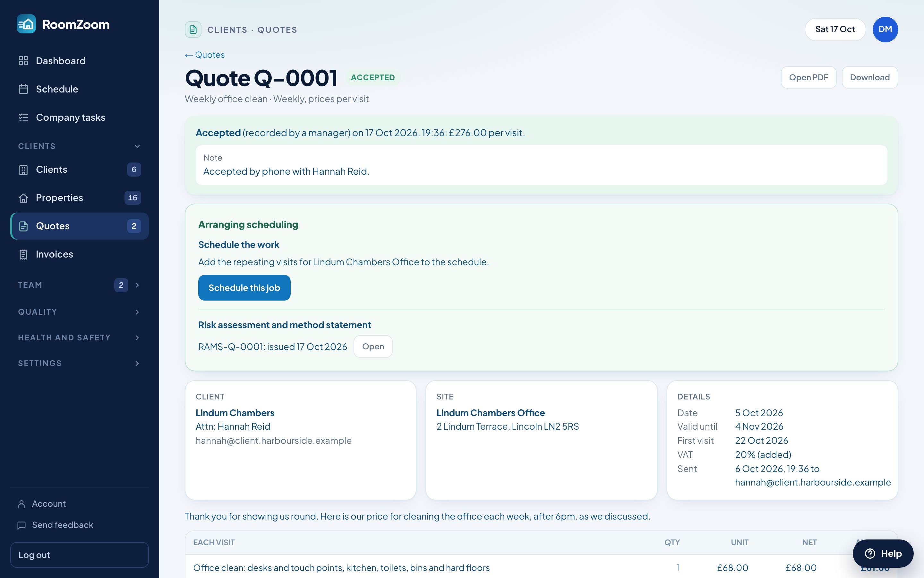Download the quote

tap(870, 78)
